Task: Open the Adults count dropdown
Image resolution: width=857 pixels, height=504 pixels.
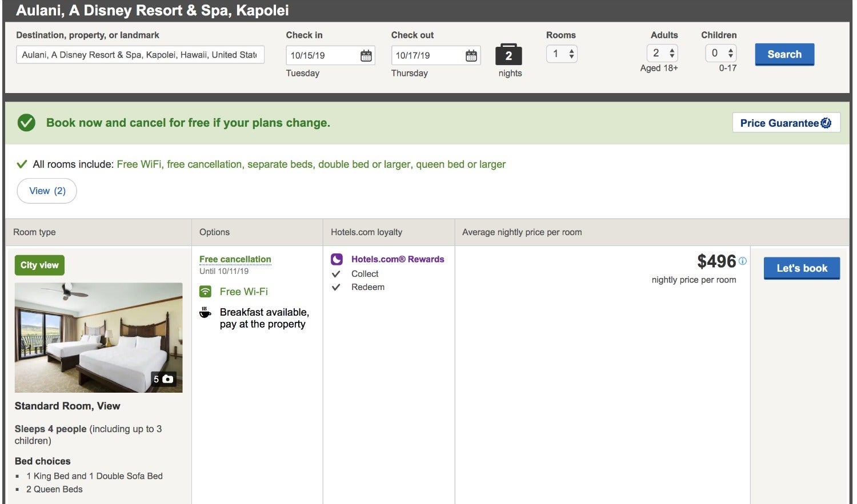Action: tap(663, 53)
